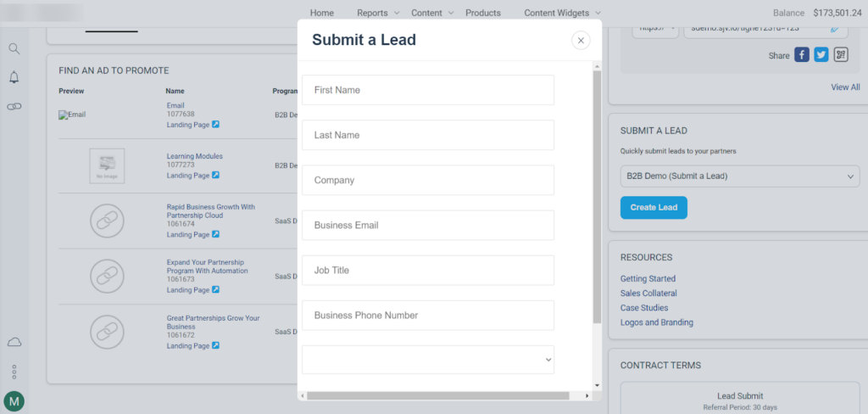Share link on Facebook
This screenshot has width=868, height=414.
(x=801, y=55)
